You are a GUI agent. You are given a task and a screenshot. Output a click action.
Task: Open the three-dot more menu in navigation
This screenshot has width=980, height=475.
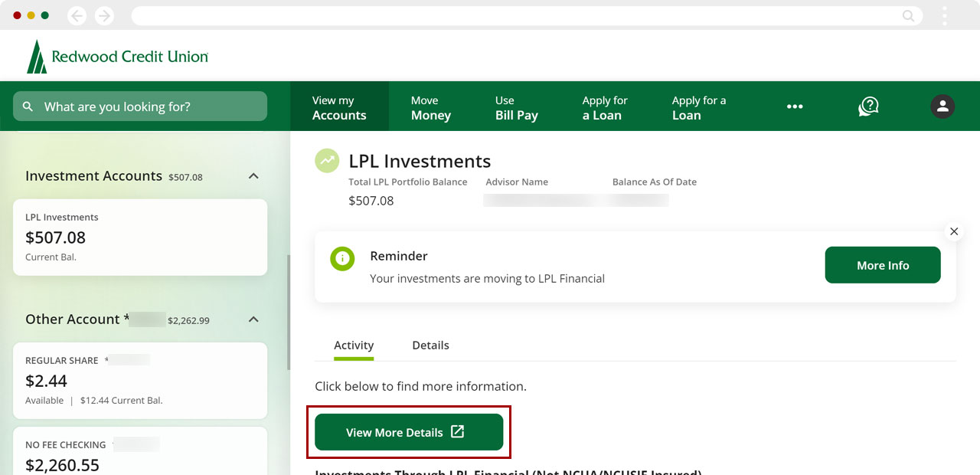pyautogui.click(x=795, y=106)
